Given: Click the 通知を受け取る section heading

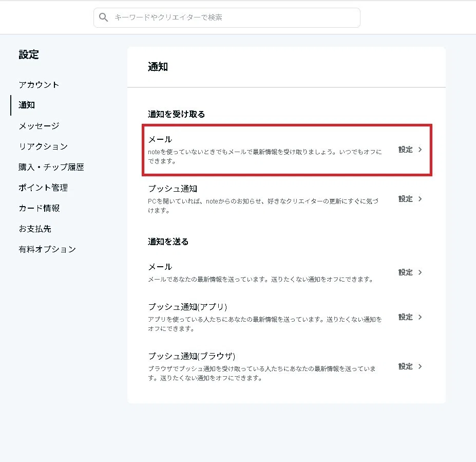Looking at the screenshot, I should pos(176,114).
